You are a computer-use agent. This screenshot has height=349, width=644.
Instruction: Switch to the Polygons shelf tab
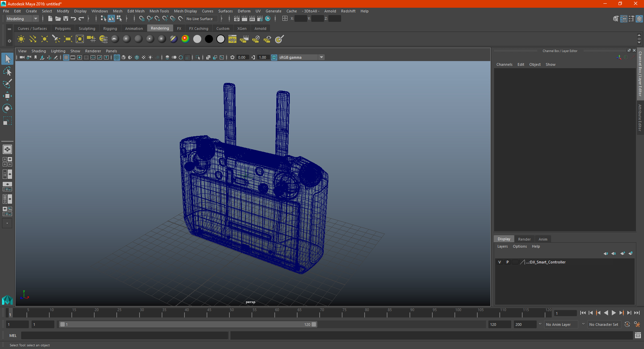point(63,29)
